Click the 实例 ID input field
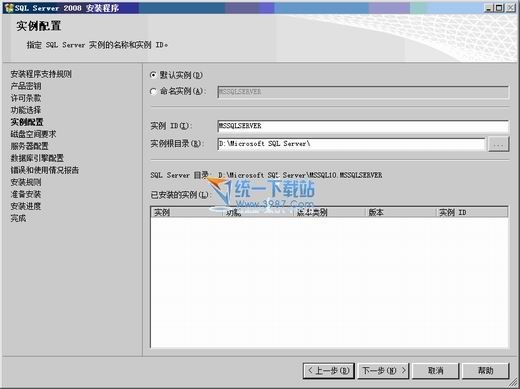 pos(363,126)
